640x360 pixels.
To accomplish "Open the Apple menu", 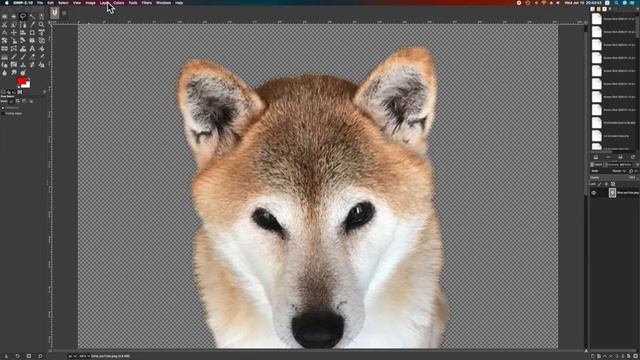I will pyautogui.click(x=7, y=3).
